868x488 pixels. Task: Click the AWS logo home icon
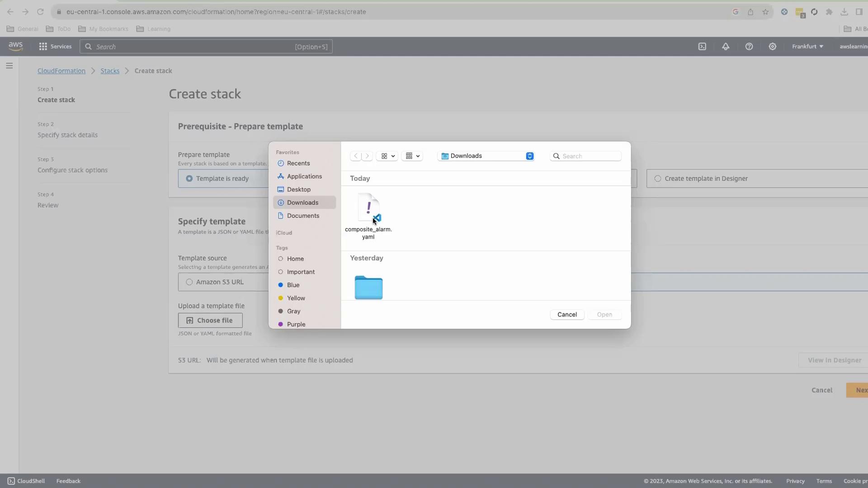click(x=16, y=47)
